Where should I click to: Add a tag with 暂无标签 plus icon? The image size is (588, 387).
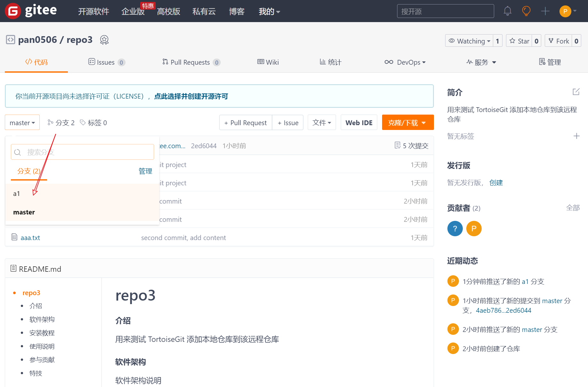click(576, 136)
